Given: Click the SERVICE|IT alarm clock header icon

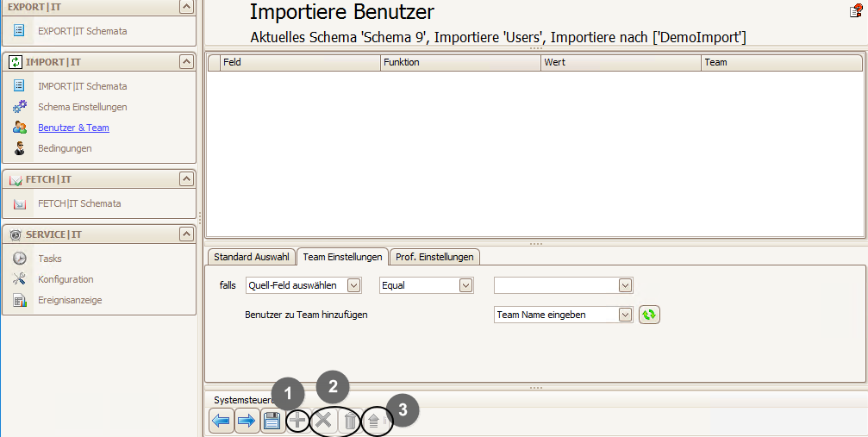Looking at the screenshot, I should (x=16, y=234).
